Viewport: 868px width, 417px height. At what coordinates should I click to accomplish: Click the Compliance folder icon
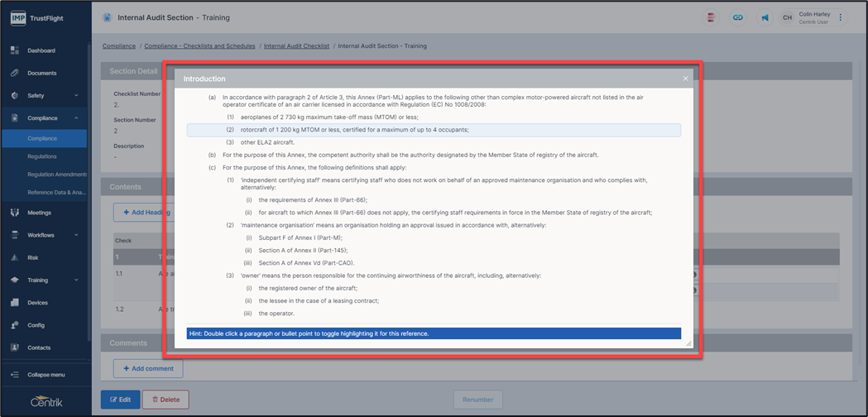click(x=15, y=118)
